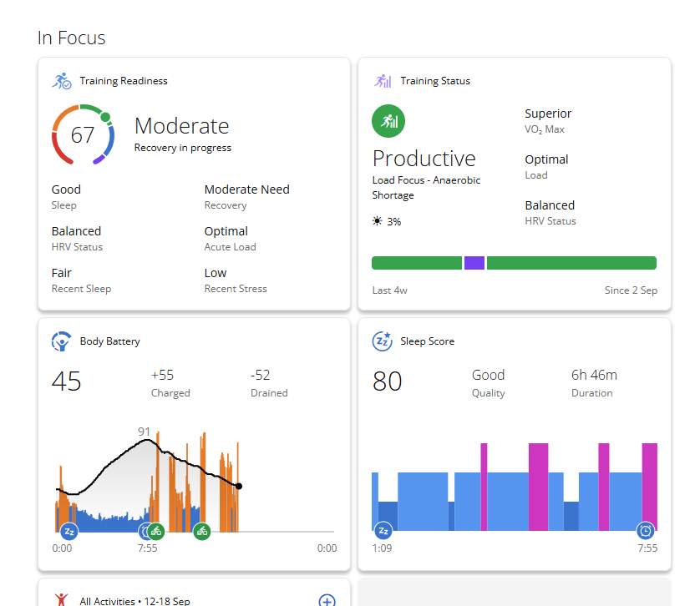Click the All Activities figure icon
Viewport: 700px width, 606px height.
pos(61,600)
